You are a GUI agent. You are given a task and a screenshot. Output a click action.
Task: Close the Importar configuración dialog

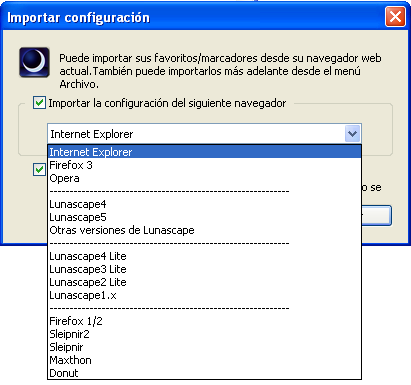[x=395, y=16]
